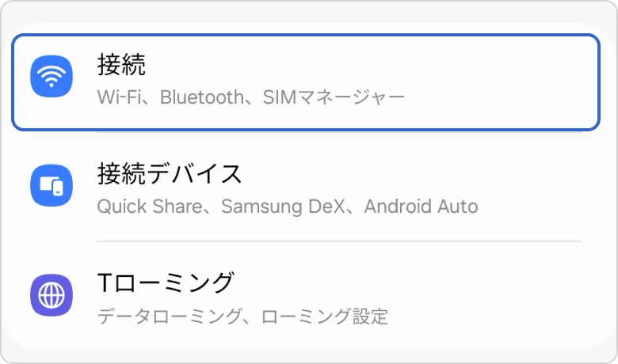
Task: Open the Tローミング settings entry
Action: click(x=165, y=282)
